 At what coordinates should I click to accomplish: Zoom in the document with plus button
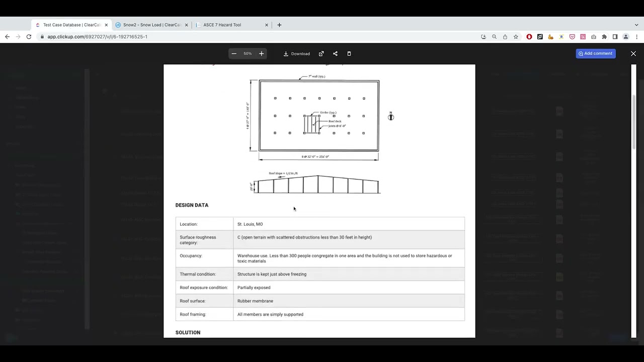[x=261, y=54]
